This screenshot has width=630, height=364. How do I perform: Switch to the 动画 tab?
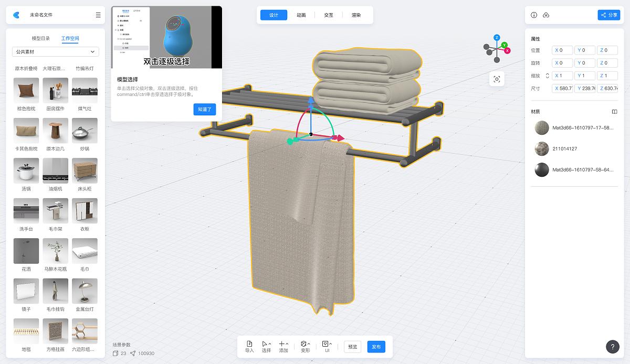tap(300, 15)
